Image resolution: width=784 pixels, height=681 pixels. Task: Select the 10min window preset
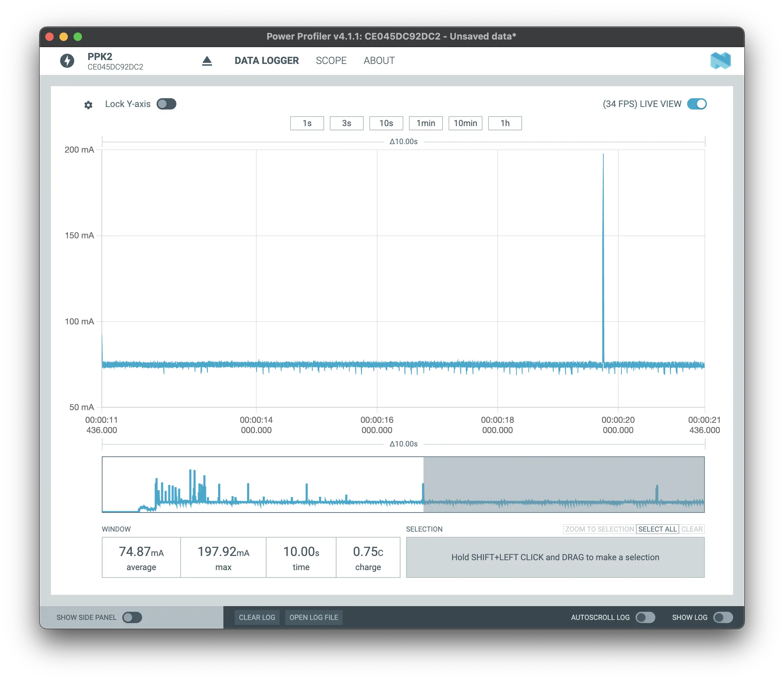[465, 123]
